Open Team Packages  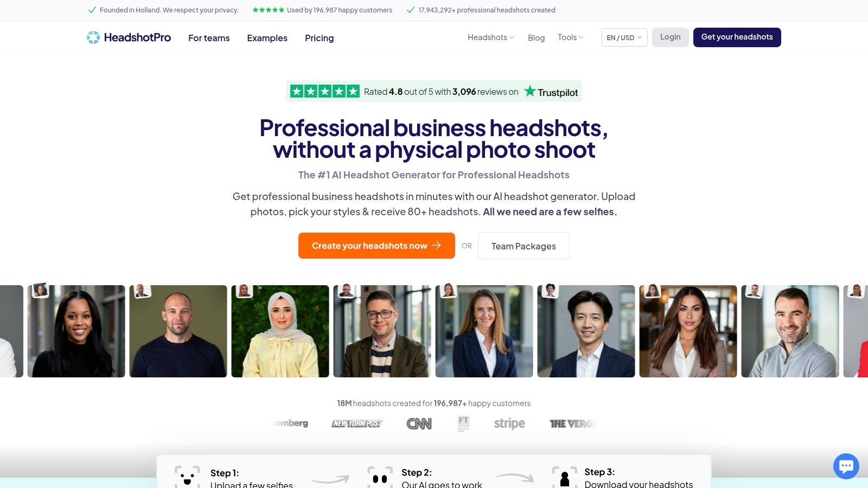point(523,246)
